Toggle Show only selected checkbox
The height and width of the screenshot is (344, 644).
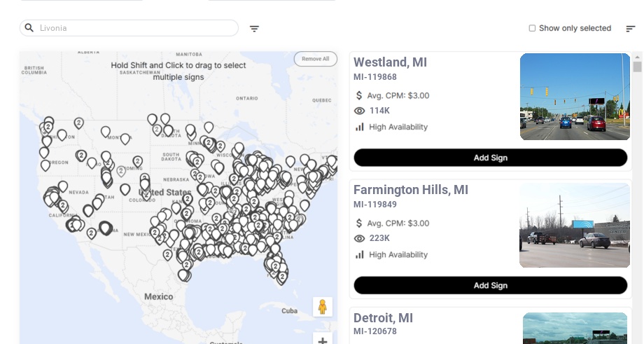pyautogui.click(x=532, y=29)
